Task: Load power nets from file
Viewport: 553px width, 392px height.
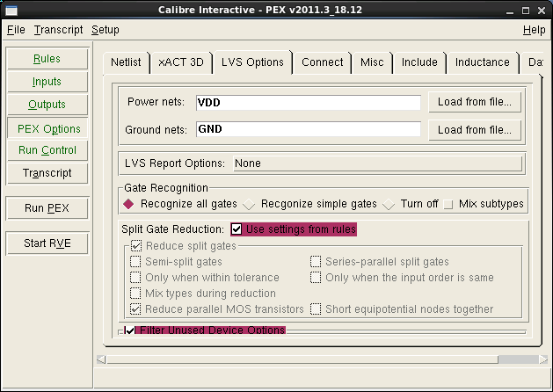Action: tap(475, 102)
